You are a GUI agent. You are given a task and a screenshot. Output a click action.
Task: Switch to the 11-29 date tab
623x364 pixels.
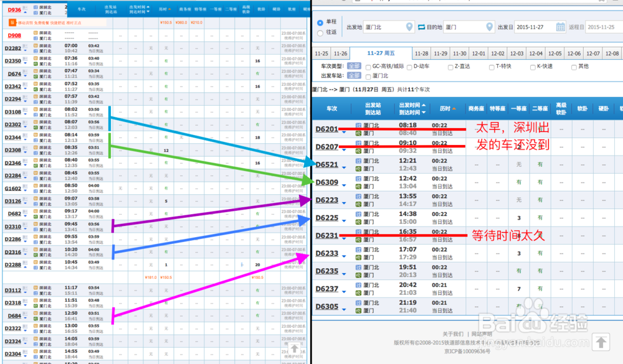(440, 53)
